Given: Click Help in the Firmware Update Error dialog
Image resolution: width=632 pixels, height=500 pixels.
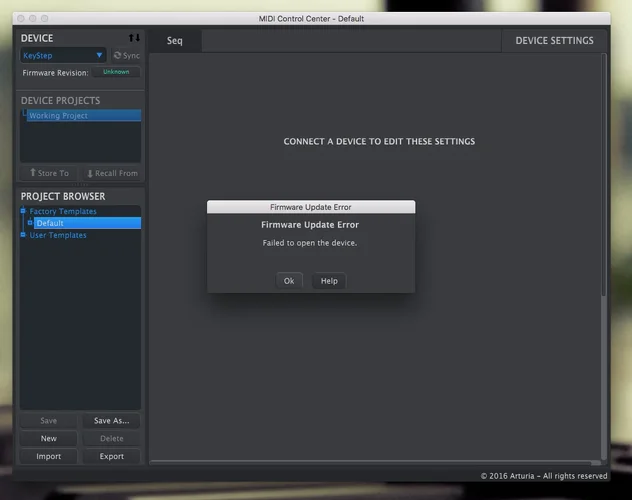Looking at the screenshot, I should click(x=329, y=281).
